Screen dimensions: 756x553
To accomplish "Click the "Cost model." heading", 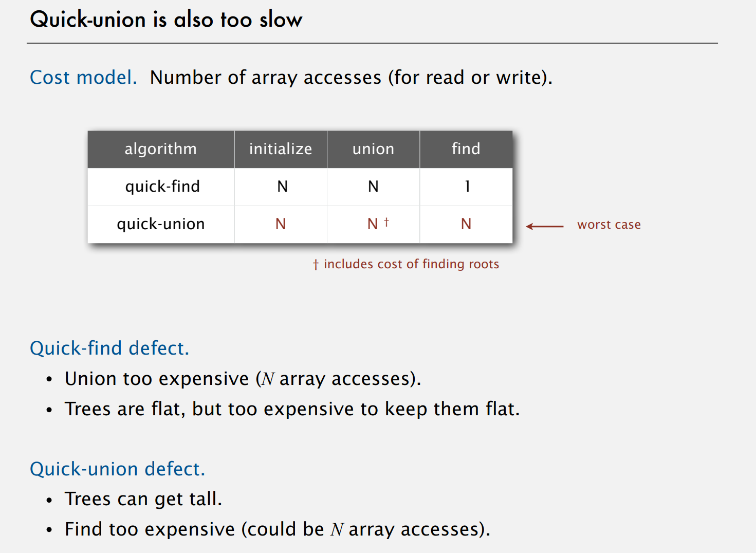I will pyautogui.click(x=83, y=78).
